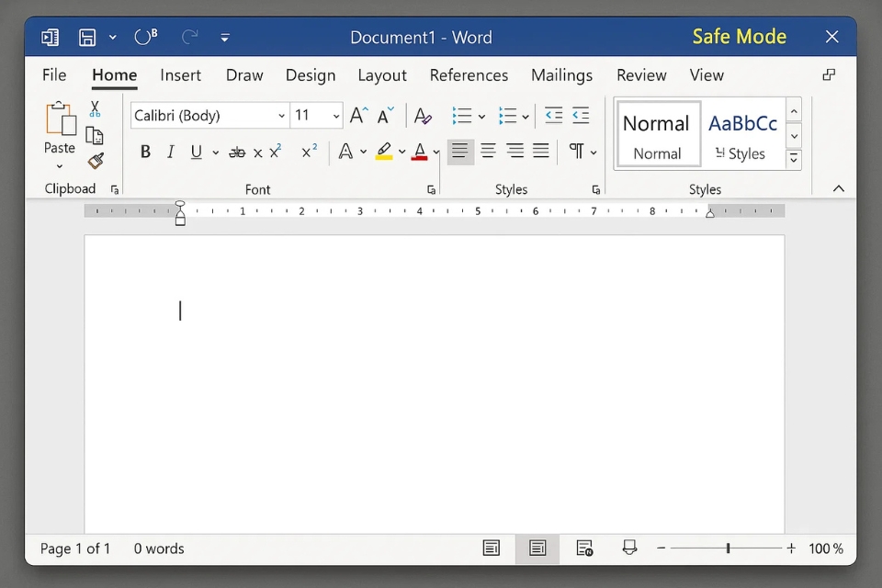This screenshot has height=588, width=882.
Task: Collapse the ribbon with the chevron arrow
Action: 838,188
